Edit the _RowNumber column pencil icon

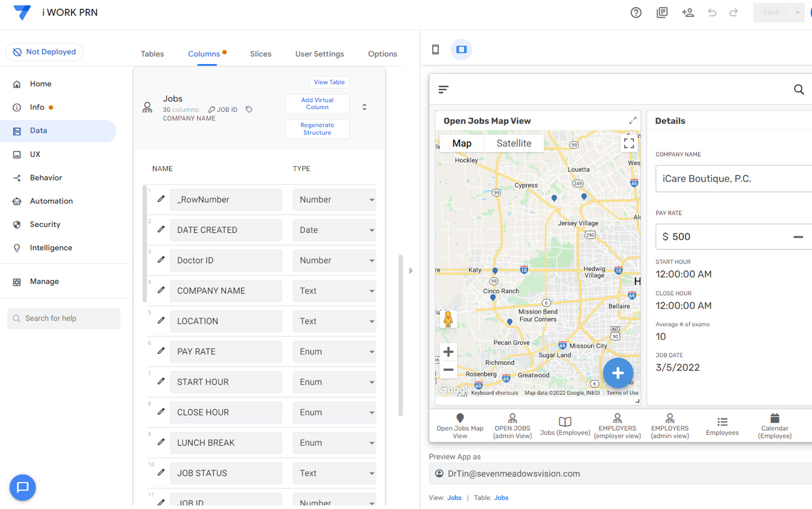(161, 199)
